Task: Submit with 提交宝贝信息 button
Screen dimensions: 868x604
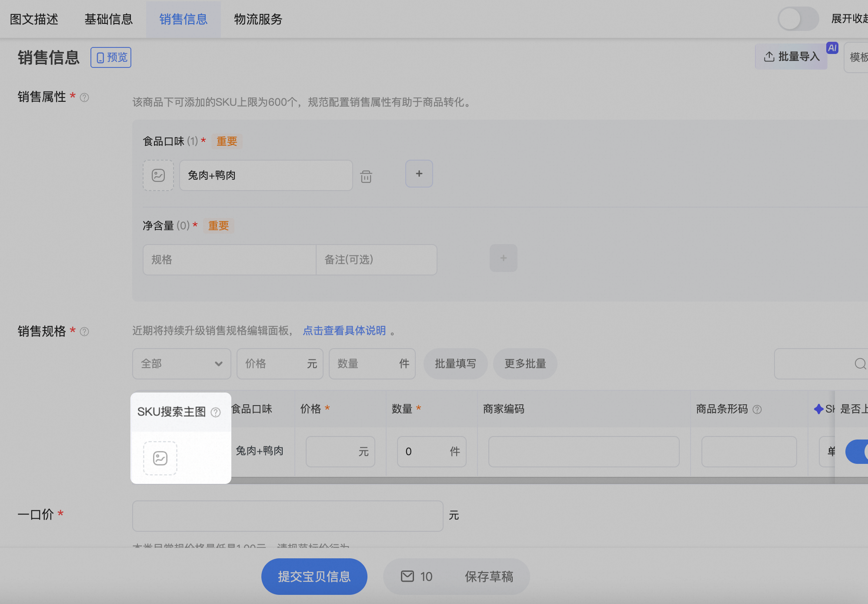Action: click(314, 577)
